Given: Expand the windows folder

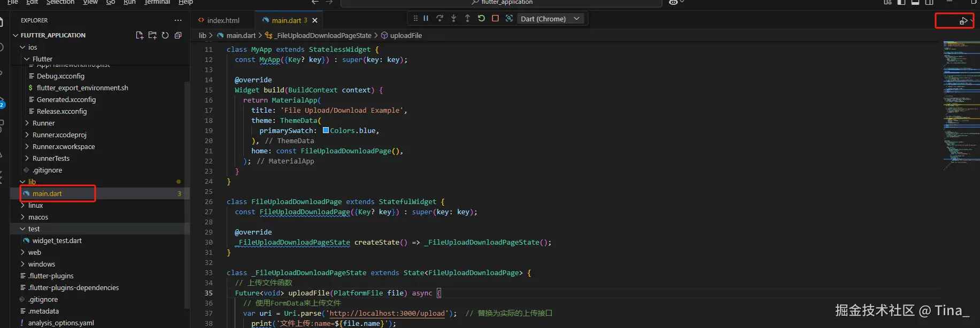Looking at the screenshot, I should [x=41, y=264].
